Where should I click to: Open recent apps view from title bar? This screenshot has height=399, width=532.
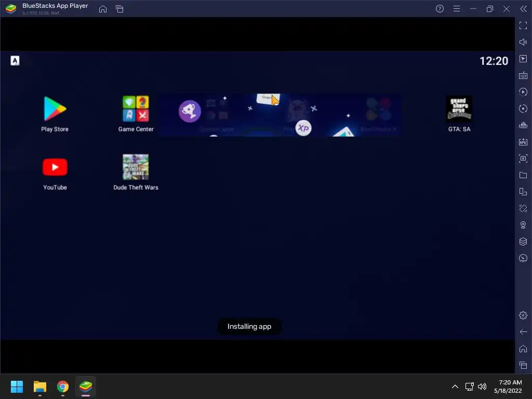pyautogui.click(x=119, y=9)
